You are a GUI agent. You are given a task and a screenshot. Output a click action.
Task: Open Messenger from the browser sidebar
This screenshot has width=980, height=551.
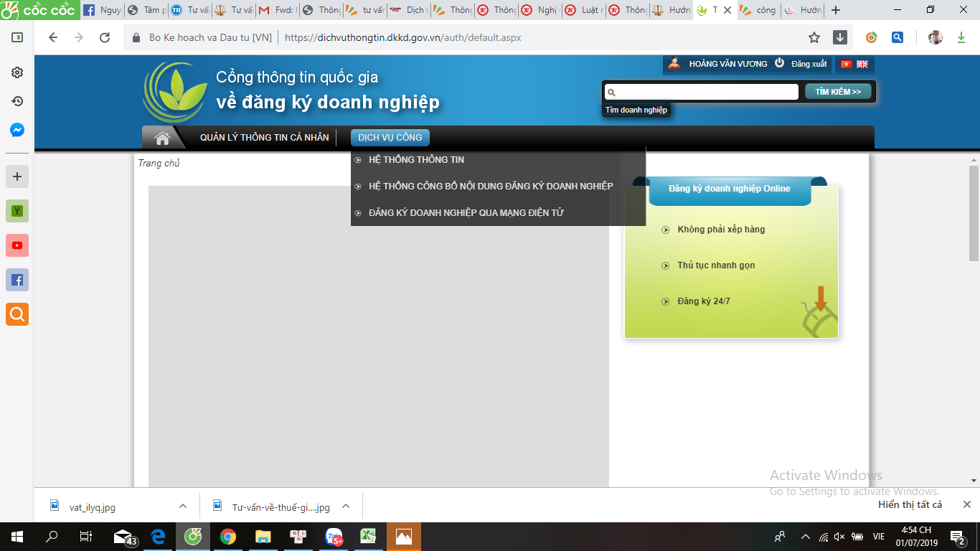tap(17, 130)
